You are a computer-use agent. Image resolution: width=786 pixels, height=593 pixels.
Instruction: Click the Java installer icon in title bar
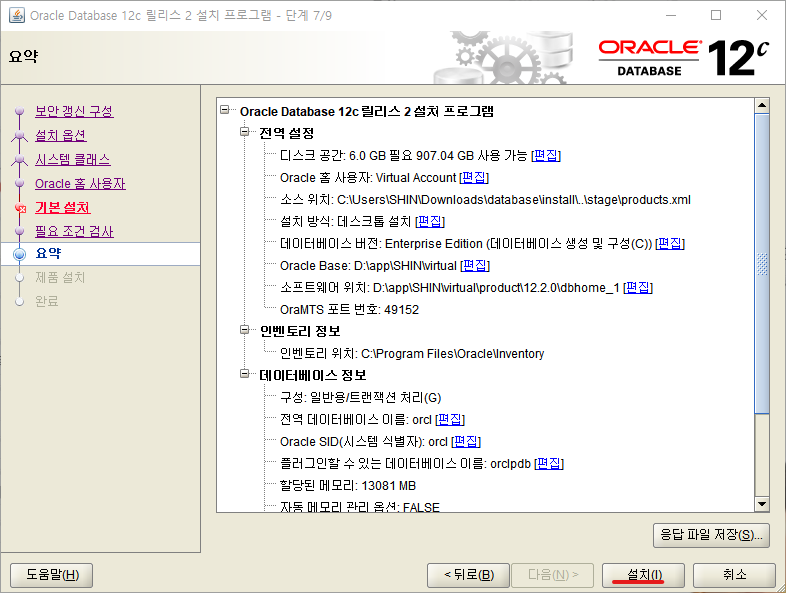click(x=17, y=15)
